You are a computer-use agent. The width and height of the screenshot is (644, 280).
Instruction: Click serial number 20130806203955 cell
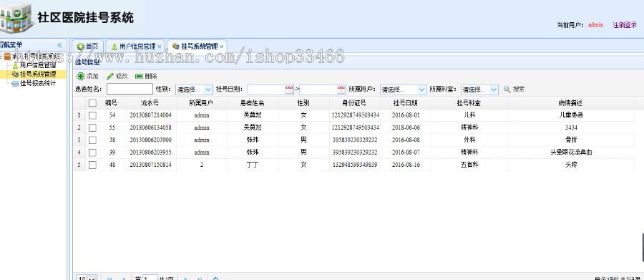(x=150, y=152)
